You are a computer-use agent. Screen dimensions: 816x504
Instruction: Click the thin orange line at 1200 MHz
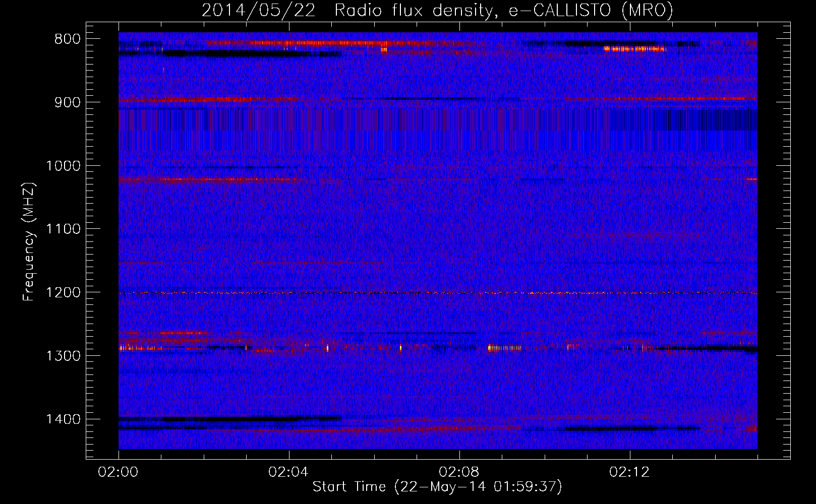tap(438, 293)
